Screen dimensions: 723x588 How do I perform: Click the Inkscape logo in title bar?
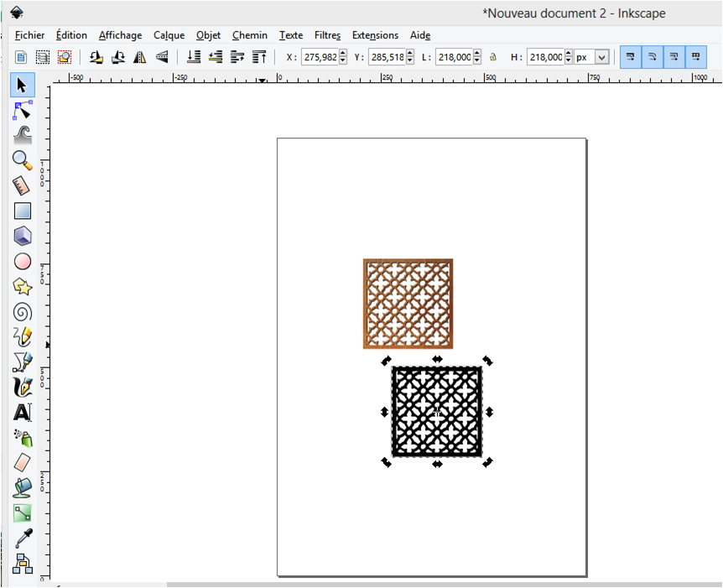17,13
